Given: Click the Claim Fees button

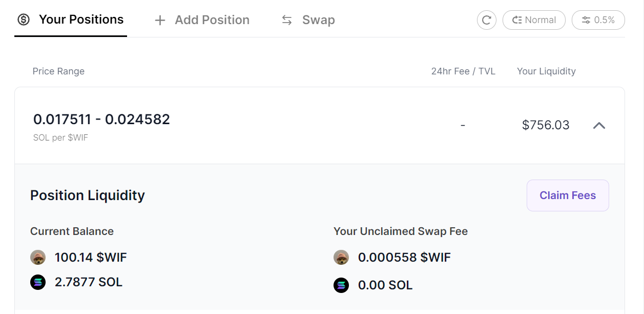Looking at the screenshot, I should coord(568,195).
